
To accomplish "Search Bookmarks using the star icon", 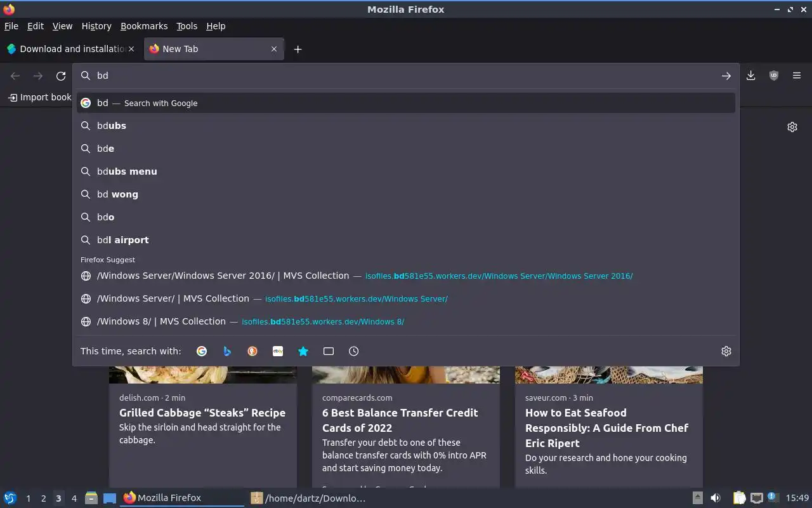I will (x=303, y=351).
